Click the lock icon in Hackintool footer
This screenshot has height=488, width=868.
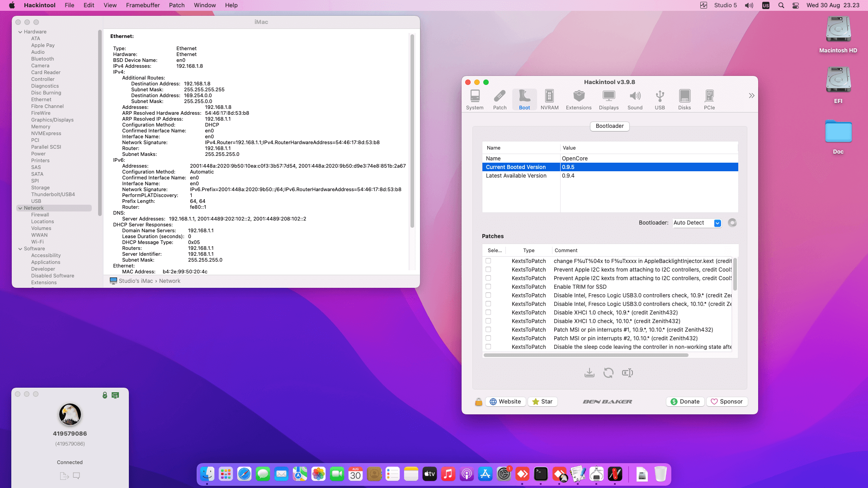[478, 402]
